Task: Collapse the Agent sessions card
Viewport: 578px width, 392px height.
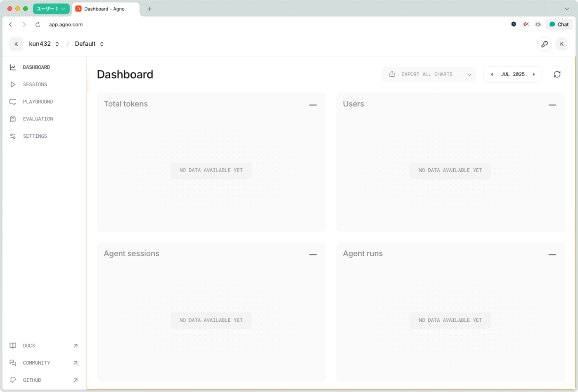Action: pyautogui.click(x=313, y=255)
